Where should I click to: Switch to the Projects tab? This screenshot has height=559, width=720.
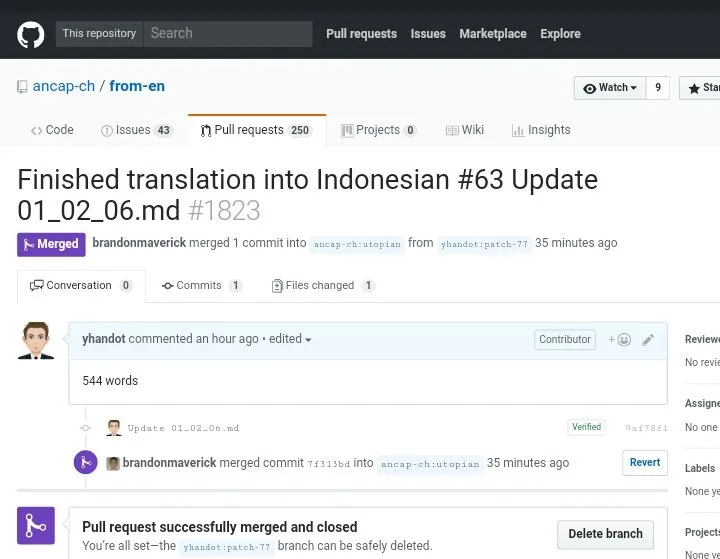click(378, 130)
